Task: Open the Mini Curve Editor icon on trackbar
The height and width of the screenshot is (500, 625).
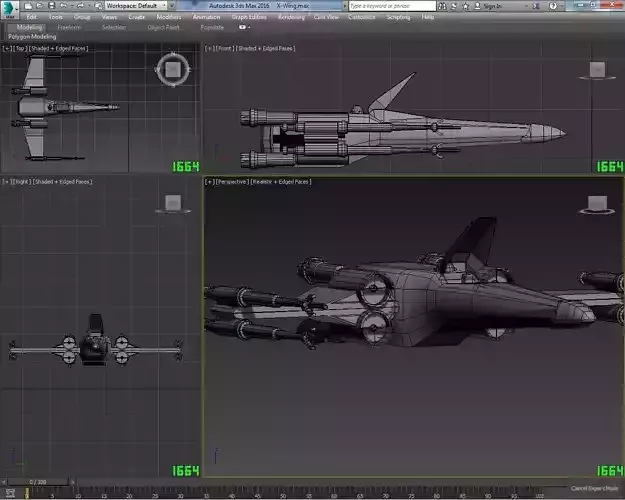Action: click(x=11, y=493)
